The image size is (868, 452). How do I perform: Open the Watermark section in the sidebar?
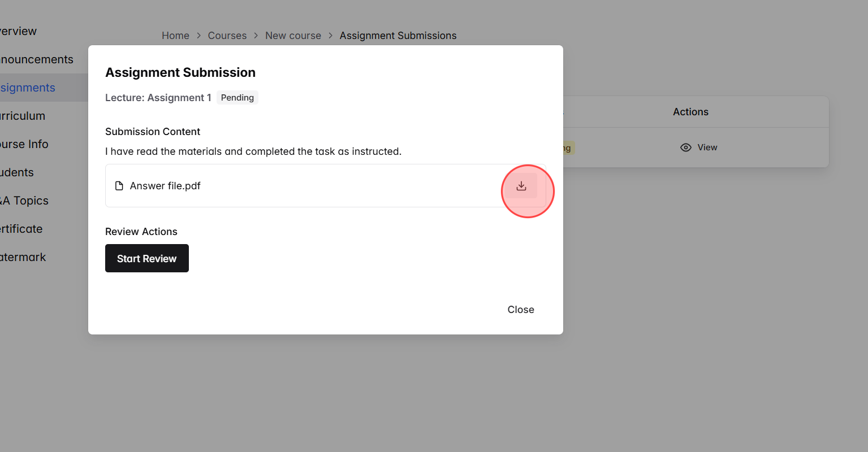[x=23, y=257]
